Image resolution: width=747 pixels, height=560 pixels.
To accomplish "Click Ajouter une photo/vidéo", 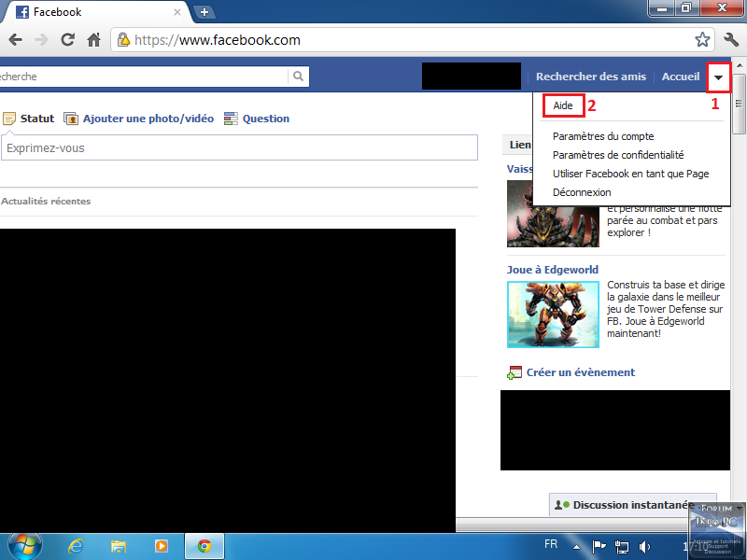I will pyautogui.click(x=148, y=119).
